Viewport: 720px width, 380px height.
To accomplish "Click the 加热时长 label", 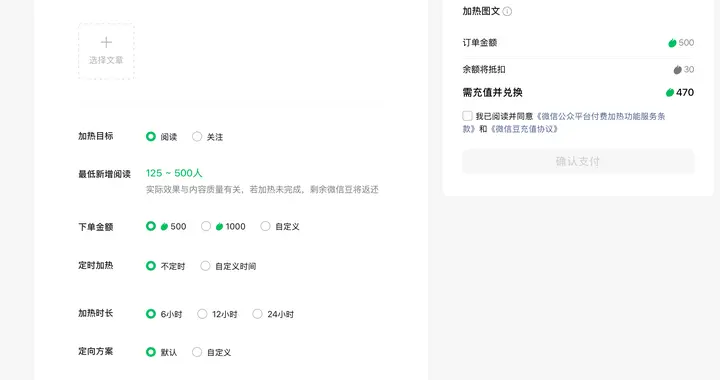I will tap(96, 313).
